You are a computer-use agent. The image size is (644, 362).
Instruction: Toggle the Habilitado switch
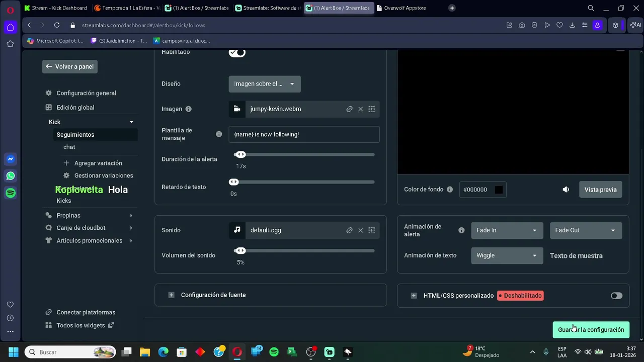point(237,52)
